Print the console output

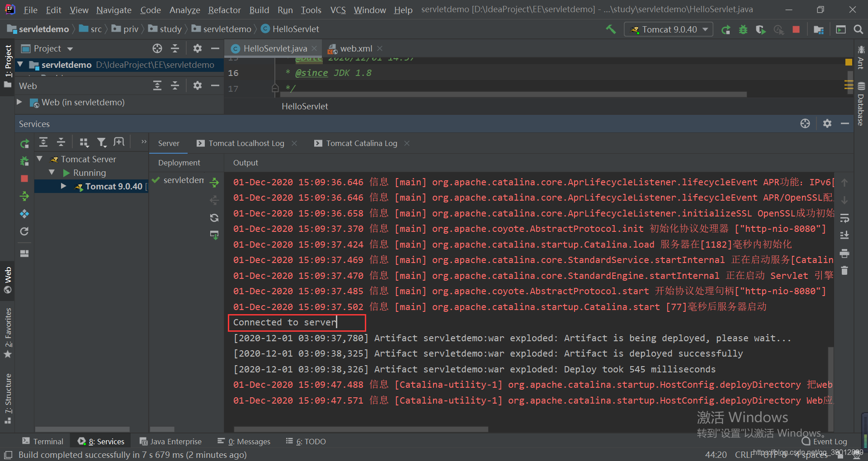click(844, 254)
